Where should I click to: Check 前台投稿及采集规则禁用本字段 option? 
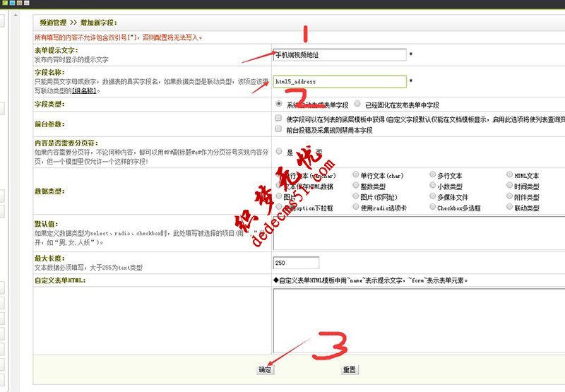[x=278, y=129]
